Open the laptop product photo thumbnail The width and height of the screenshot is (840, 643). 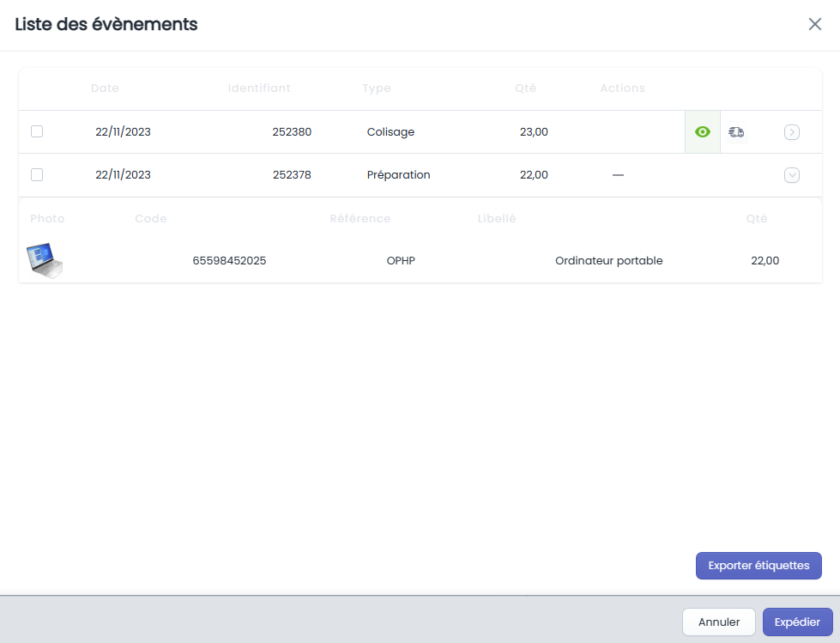(x=45, y=260)
